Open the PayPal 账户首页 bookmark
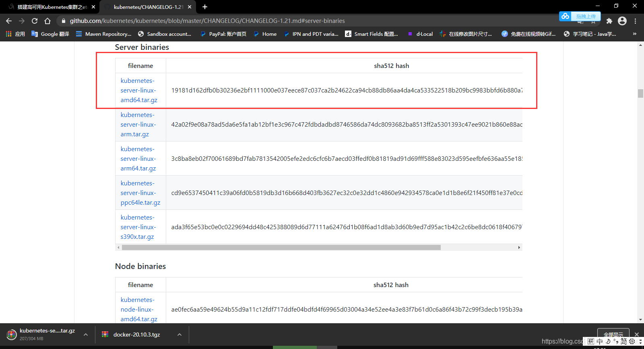 tap(223, 34)
